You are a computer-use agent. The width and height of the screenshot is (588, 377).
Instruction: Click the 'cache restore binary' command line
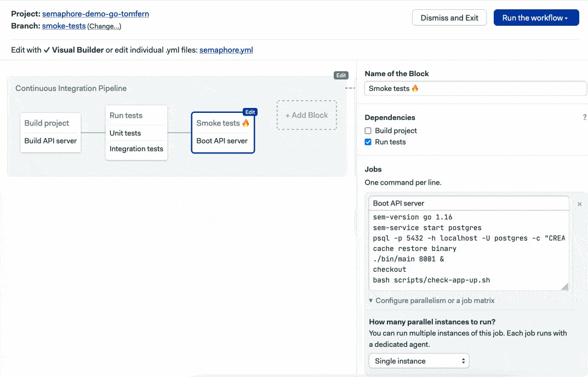click(415, 249)
